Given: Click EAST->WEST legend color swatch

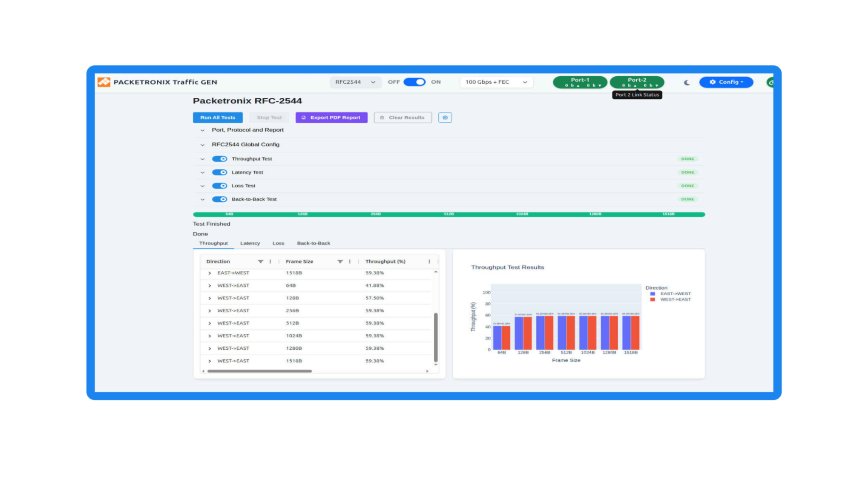Looking at the screenshot, I should (652, 294).
